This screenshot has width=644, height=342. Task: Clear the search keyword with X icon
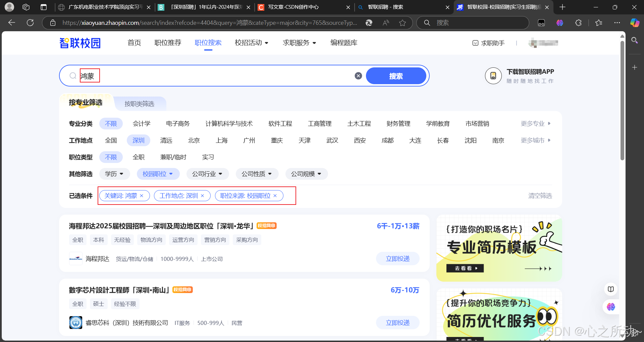tap(358, 76)
